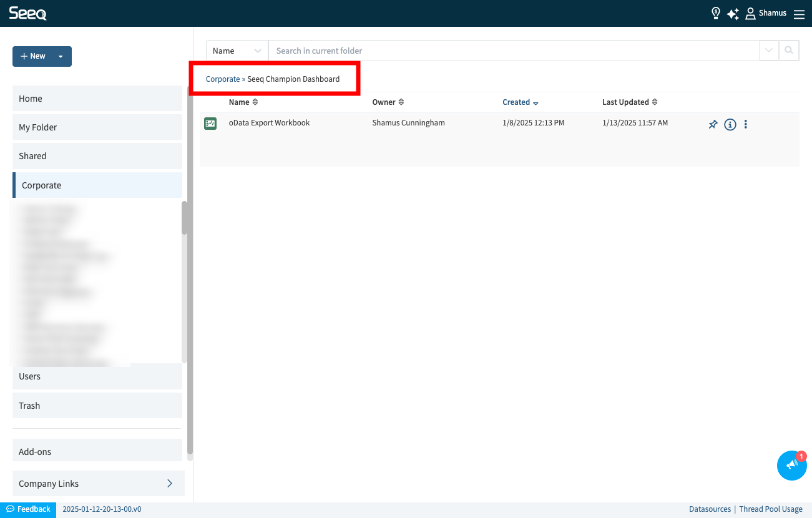Open the Trash tab

tap(97, 406)
